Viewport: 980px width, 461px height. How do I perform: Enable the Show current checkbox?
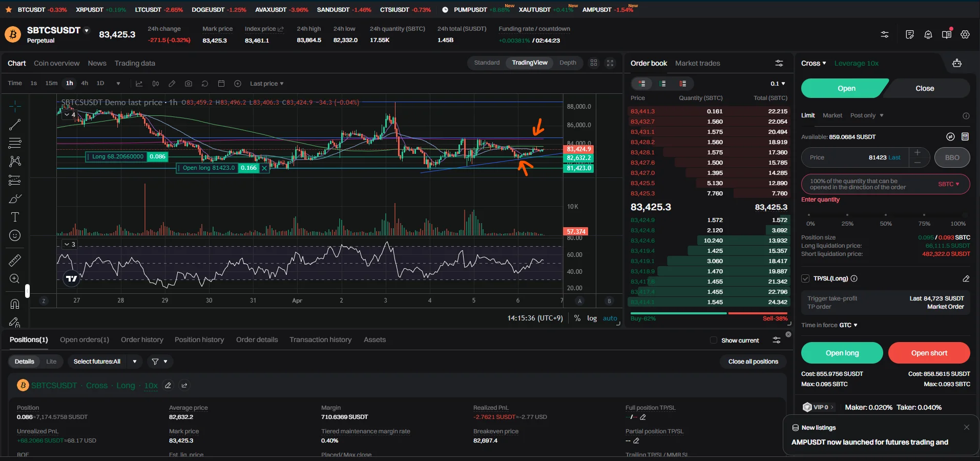point(714,340)
